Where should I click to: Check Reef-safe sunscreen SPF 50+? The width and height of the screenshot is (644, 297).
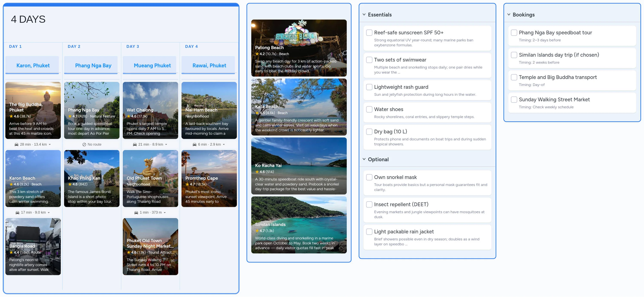[x=369, y=33]
